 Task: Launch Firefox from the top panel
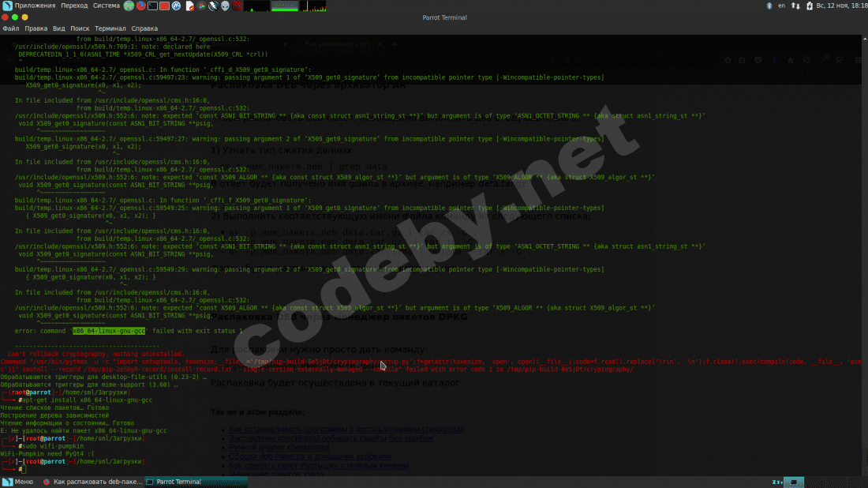click(x=140, y=6)
